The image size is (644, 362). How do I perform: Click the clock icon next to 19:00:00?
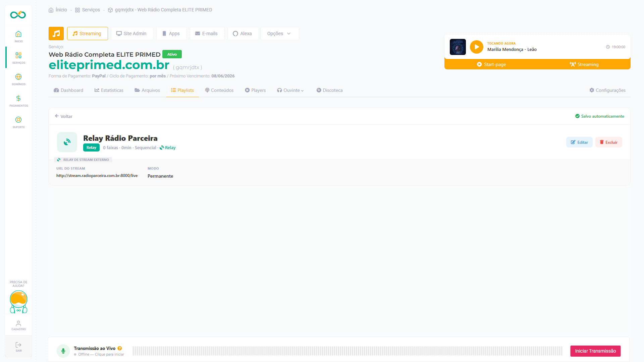tap(608, 47)
